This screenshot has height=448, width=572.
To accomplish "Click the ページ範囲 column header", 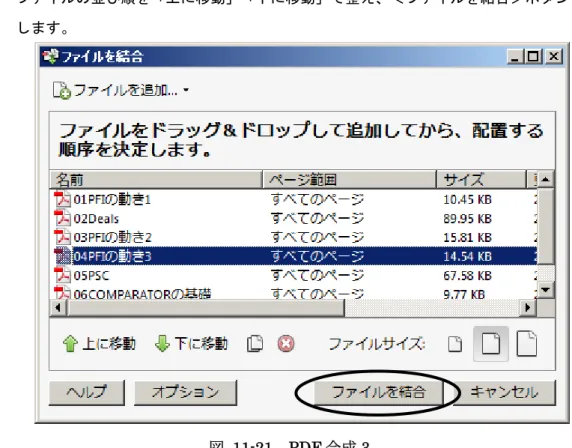I will click(x=349, y=179).
